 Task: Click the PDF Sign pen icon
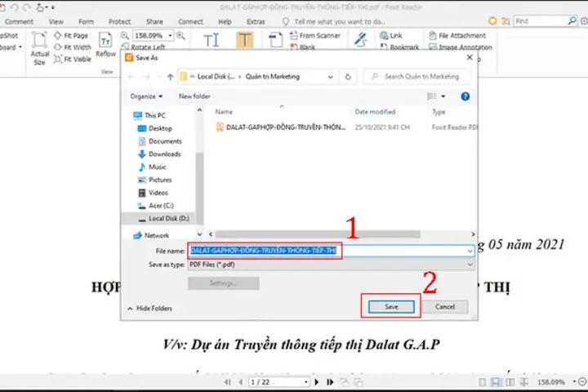pos(361,40)
